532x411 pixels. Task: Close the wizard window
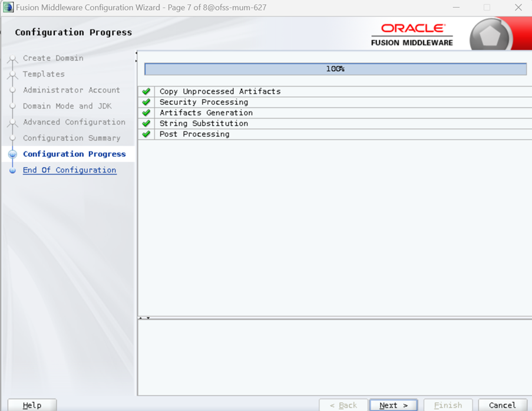point(518,7)
